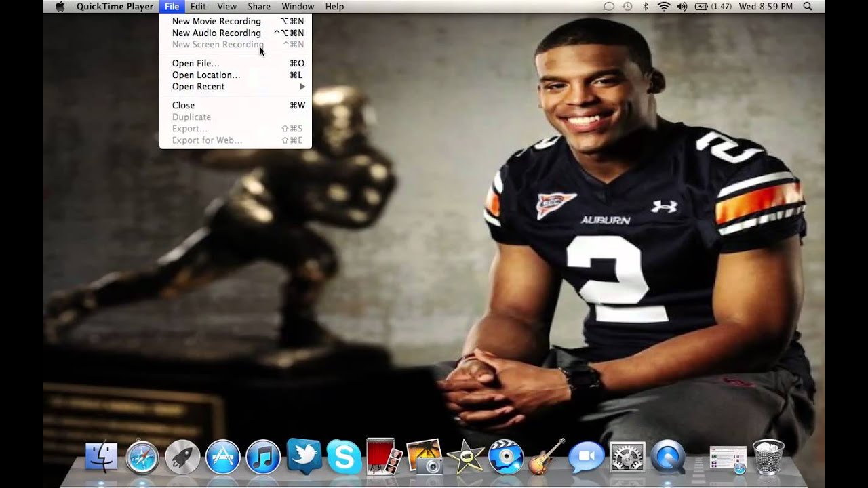Open iDVD from the dock
The image size is (868, 488).
tap(506, 457)
